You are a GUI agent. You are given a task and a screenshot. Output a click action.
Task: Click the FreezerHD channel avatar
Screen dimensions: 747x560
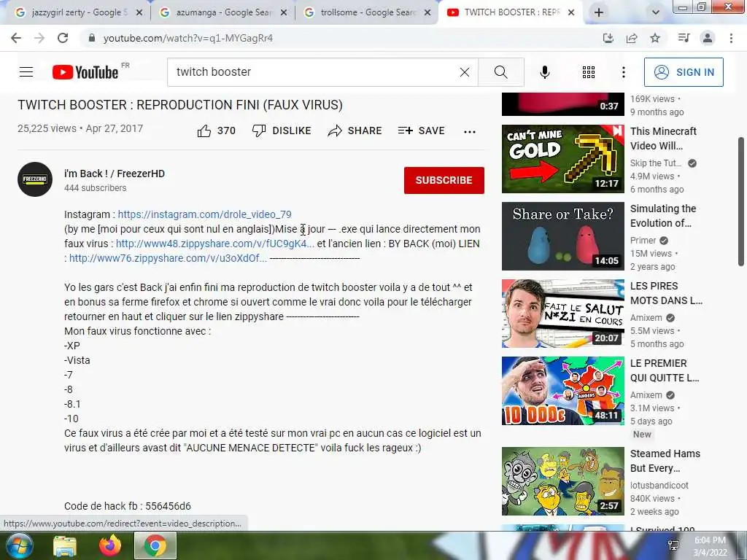pyautogui.click(x=35, y=179)
